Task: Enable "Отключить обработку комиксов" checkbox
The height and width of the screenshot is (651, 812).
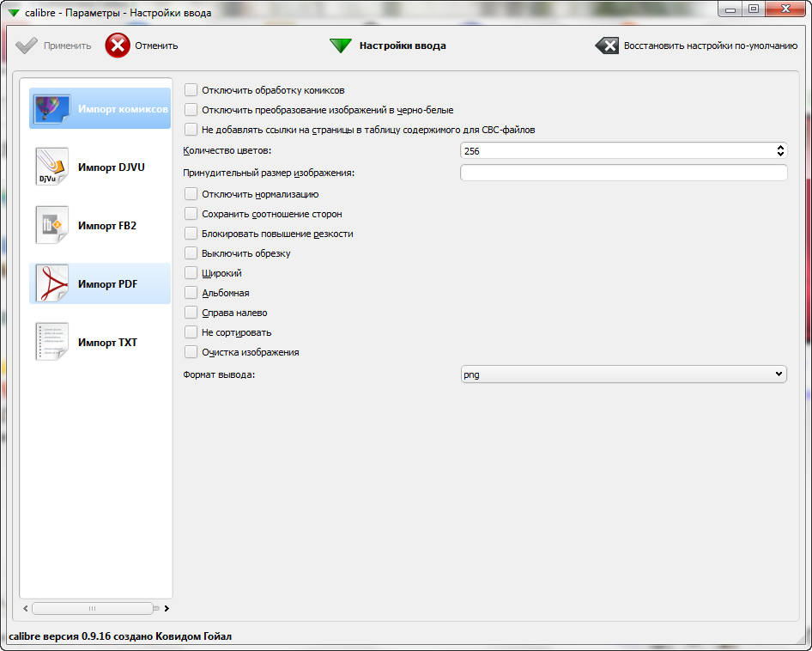Action: tap(191, 90)
